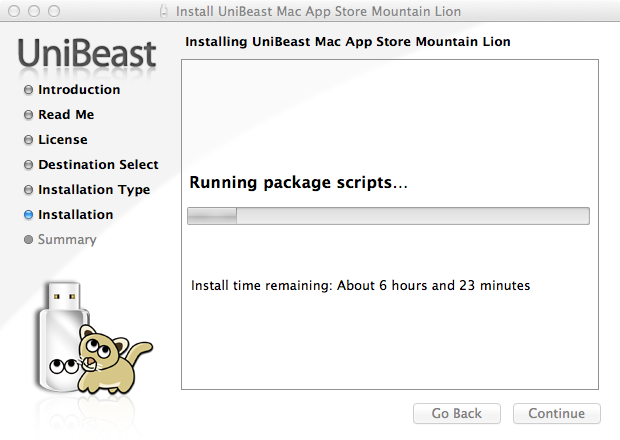Click the Installing UniBeast header text

pos(348,43)
